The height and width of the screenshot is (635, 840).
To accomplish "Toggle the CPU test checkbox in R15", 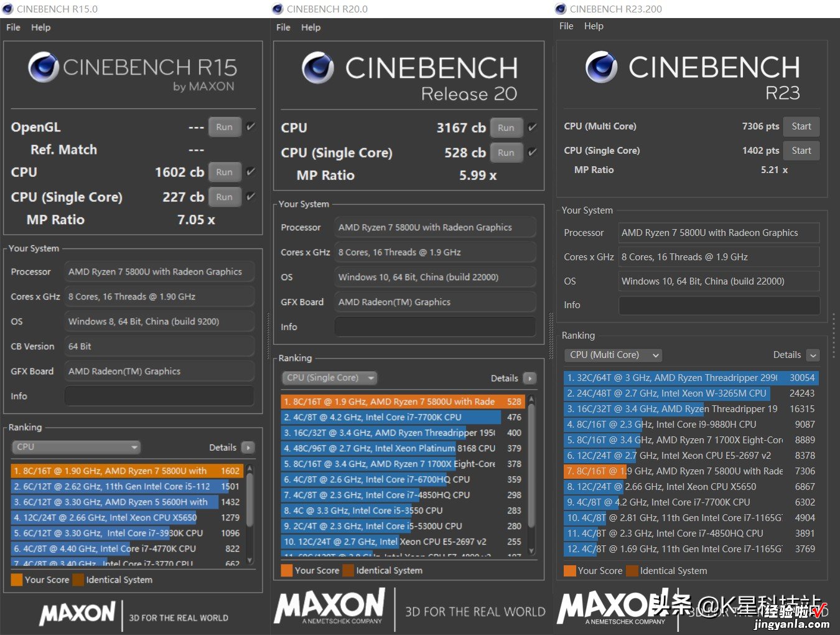I will [x=251, y=172].
